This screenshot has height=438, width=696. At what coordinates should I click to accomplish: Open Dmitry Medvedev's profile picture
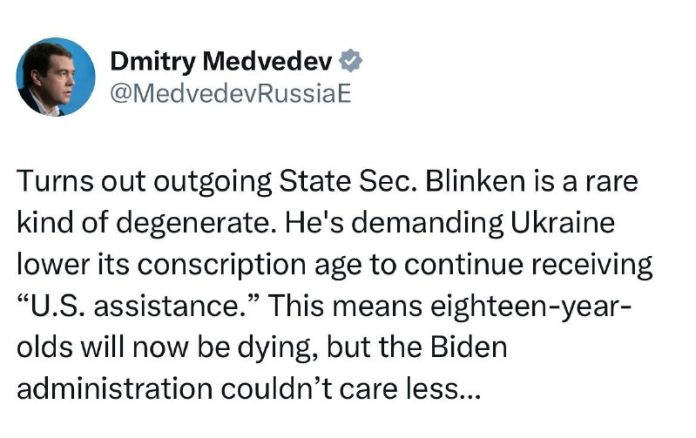[x=56, y=76]
